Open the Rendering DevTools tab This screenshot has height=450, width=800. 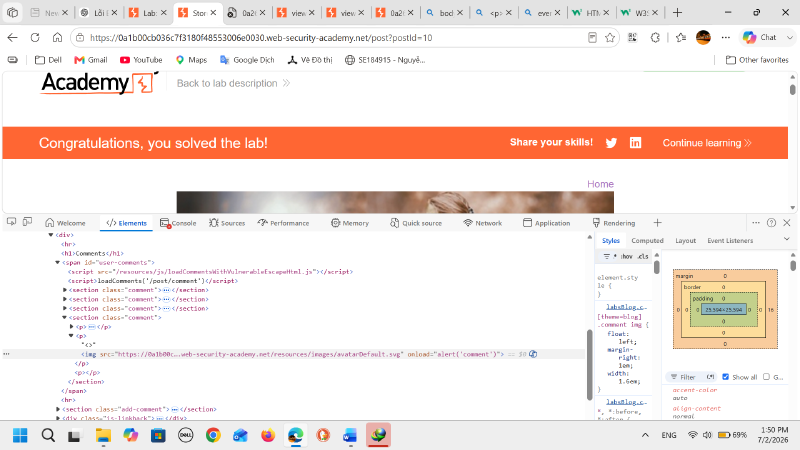coord(613,223)
